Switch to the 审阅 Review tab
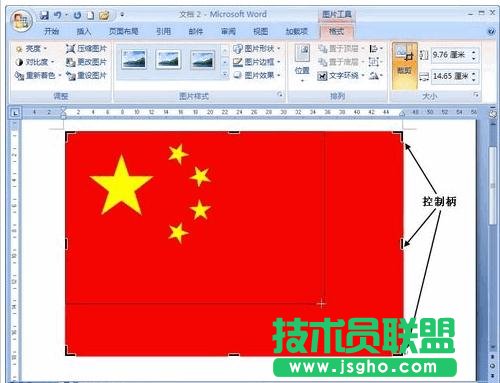The height and width of the screenshot is (383, 500). 228,31
